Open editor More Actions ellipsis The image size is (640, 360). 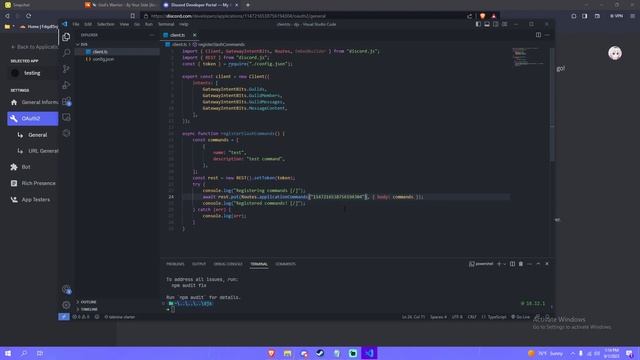click(547, 35)
